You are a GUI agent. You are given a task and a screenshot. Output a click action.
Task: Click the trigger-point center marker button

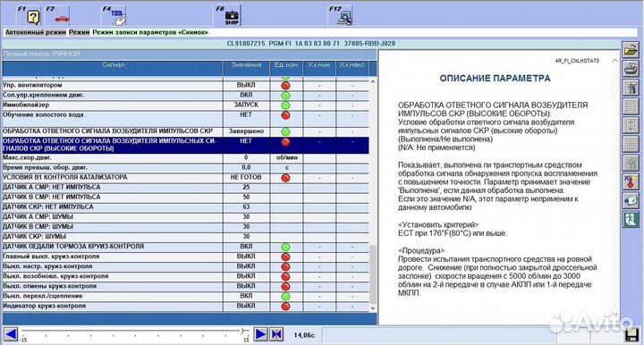[276, 334]
